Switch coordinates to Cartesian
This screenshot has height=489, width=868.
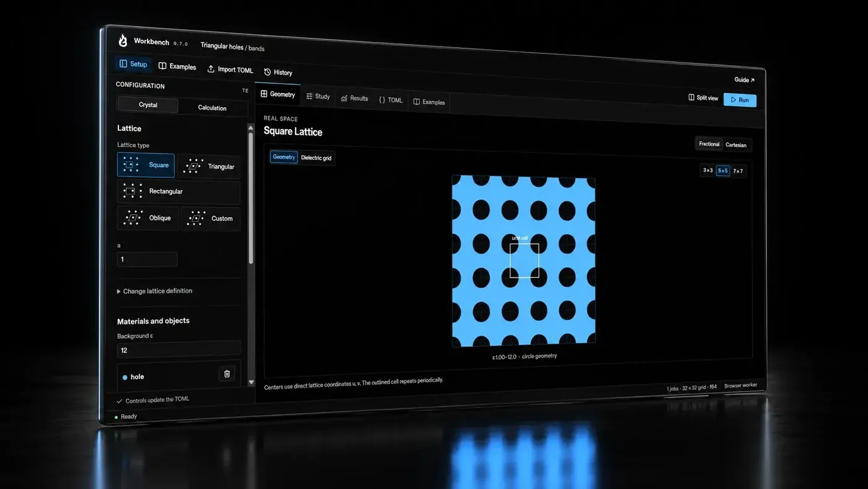(736, 145)
